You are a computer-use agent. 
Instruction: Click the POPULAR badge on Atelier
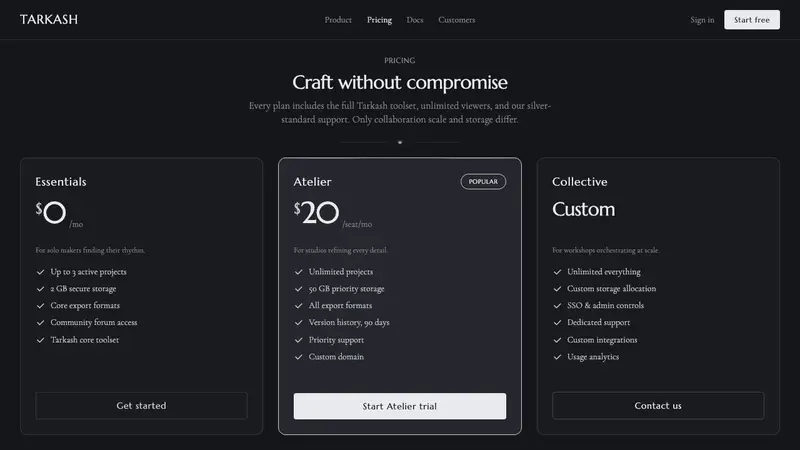pos(483,182)
